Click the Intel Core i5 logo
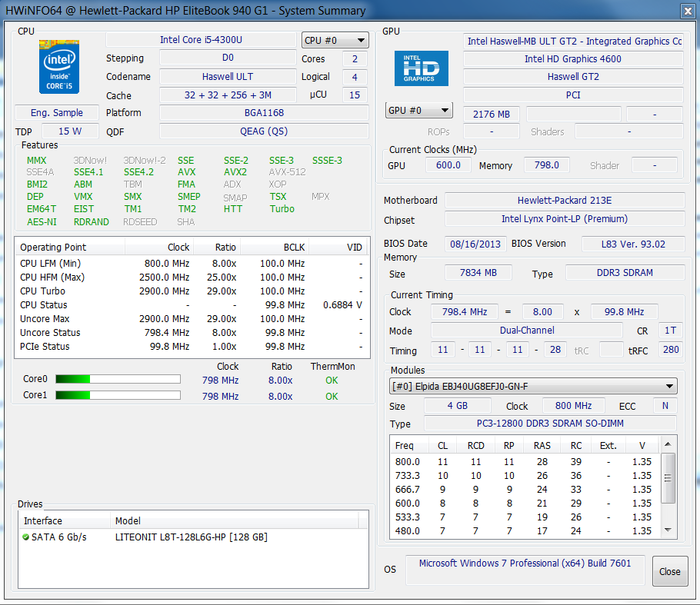Screen dimensions: 700x605 coord(59,66)
